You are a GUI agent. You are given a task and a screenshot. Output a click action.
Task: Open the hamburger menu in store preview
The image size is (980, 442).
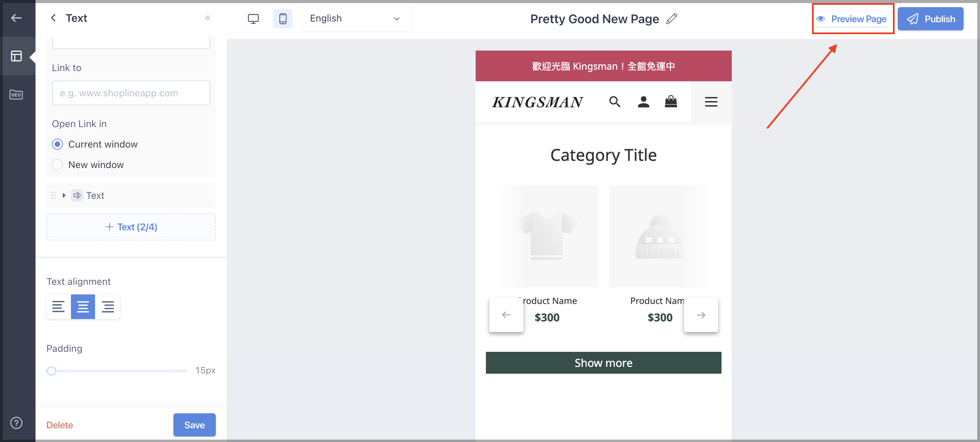(711, 102)
